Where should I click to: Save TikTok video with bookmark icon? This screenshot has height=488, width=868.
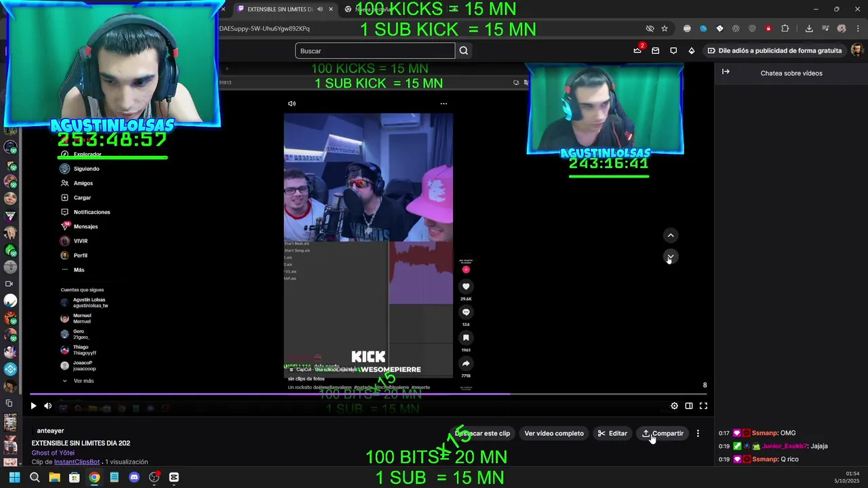tap(466, 338)
